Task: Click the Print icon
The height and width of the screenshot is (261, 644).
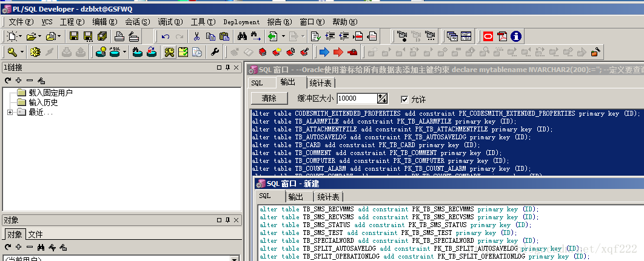Action: [x=119, y=36]
